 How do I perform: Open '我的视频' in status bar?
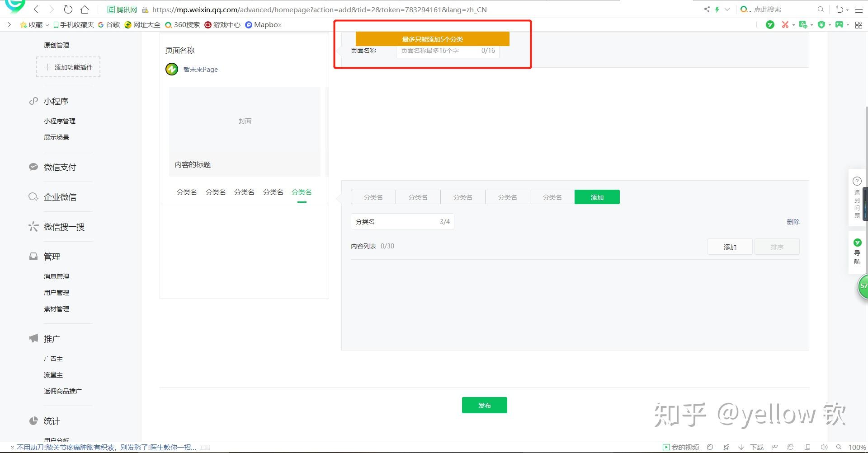(681, 447)
